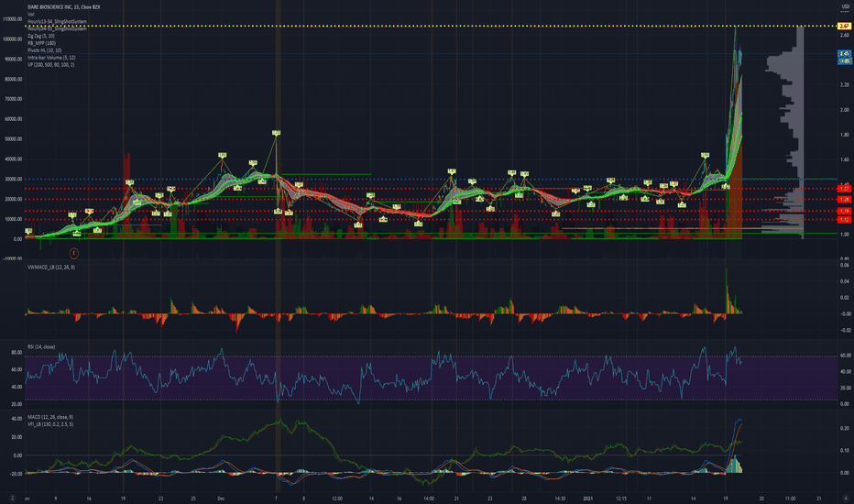
Task: Click the 2.60 value on the price scale
Action: [x=845, y=35]
